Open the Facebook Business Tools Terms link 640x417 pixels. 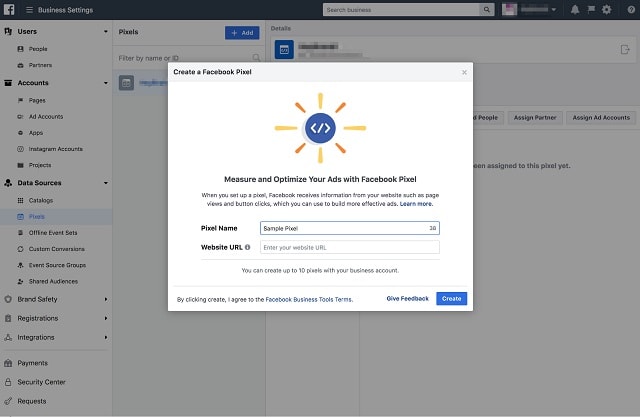point(309,299)
